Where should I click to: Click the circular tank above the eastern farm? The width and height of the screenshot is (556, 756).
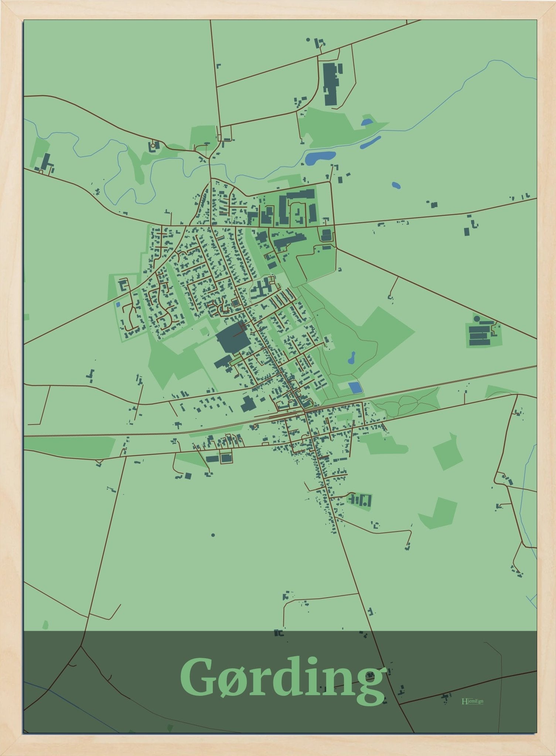tap(477, 319)
